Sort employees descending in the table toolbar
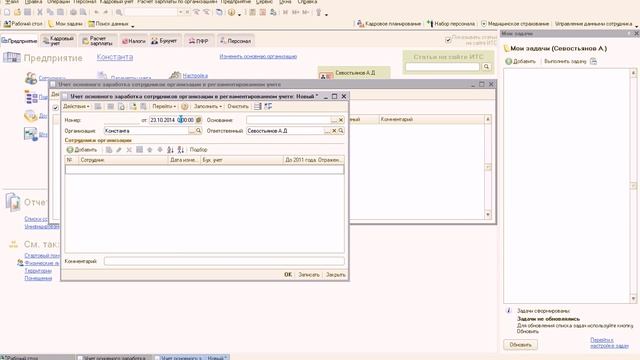Image resolution: width=640 pixels, height=360 pixels. pyautogui.click(x=180, y=150)
